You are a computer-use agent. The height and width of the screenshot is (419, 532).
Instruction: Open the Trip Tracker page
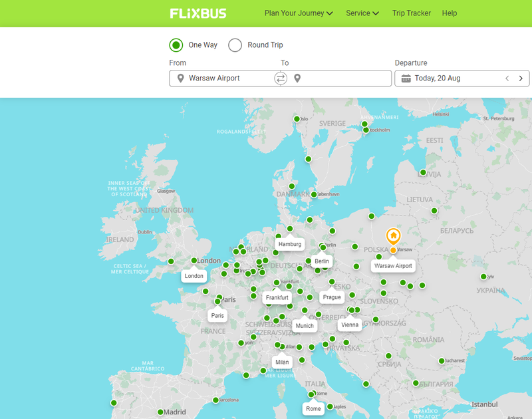411,13
